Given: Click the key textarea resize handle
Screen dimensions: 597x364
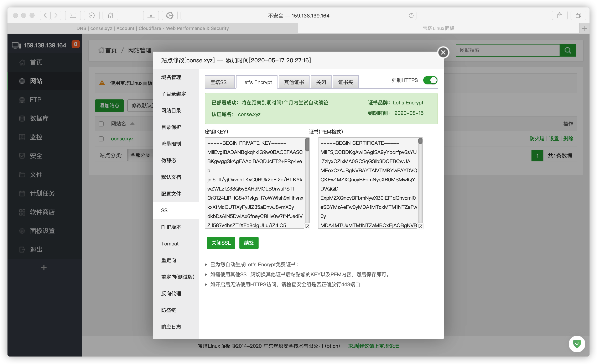Looking at the screenshot, I should point(307,226).
